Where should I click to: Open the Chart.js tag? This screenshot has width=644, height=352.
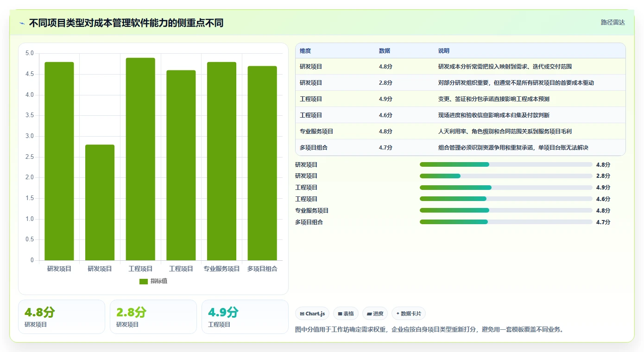coord(312,314)
